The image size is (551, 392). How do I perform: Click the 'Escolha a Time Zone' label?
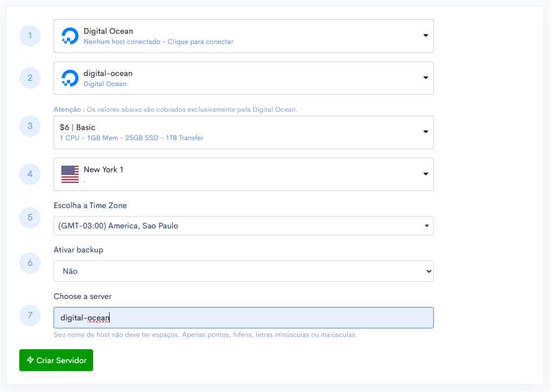[x=90, y=205]
